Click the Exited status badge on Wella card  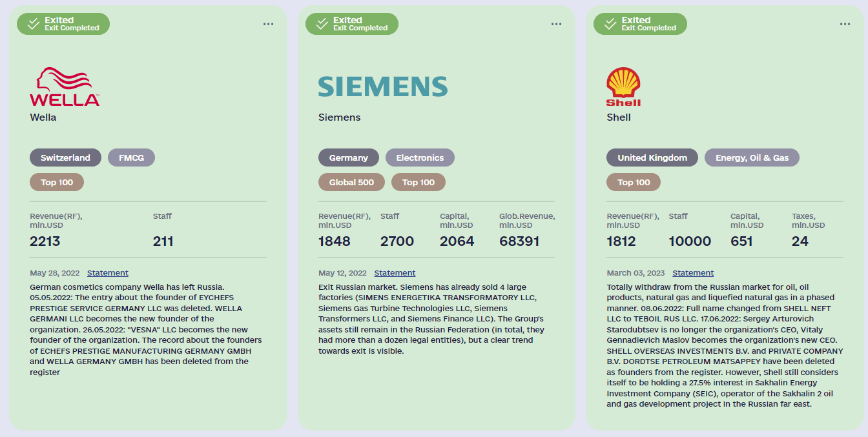pyautogui.click(x=63, y=24)
